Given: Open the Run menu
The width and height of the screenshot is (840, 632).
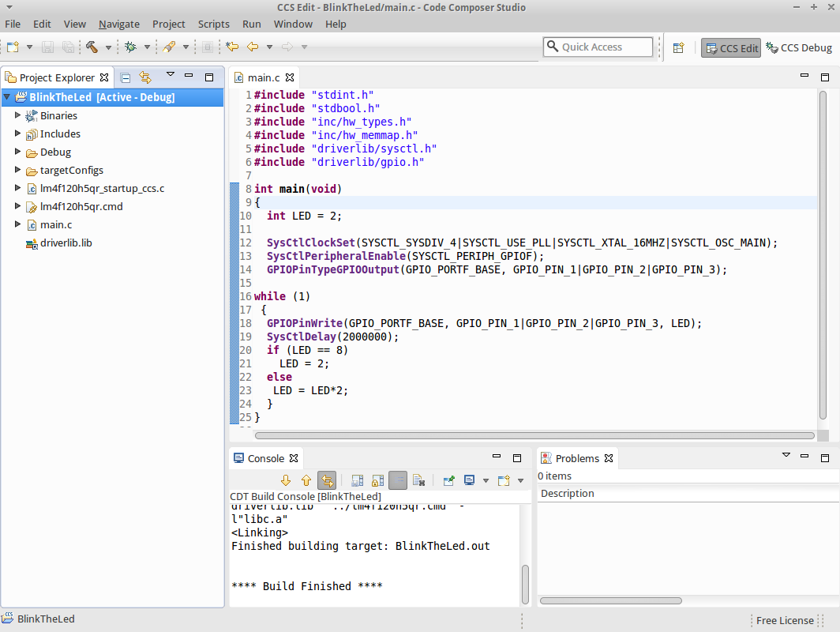Looking at the screenshot, I should [x=252, y=24].
